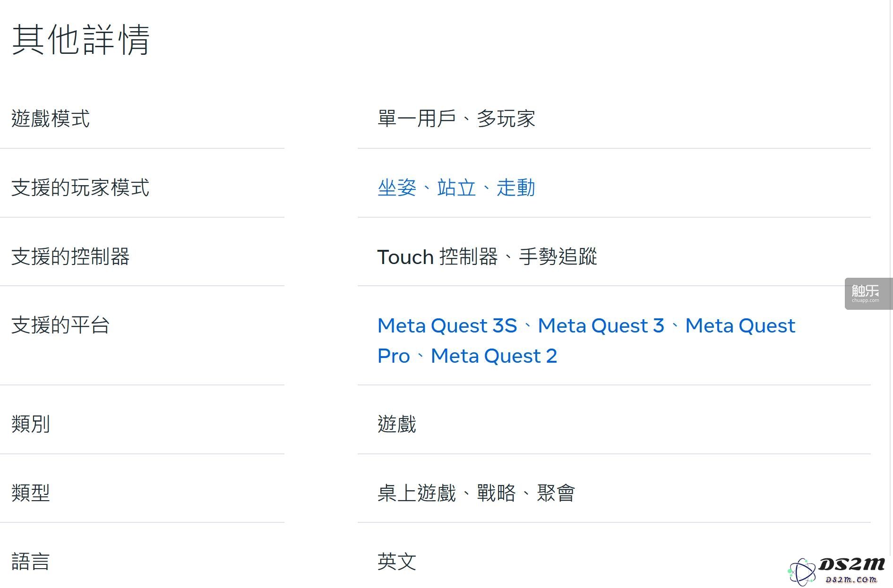This screenshot has height=588, width=893.
Task: Click the 類別 row value 遊戲
Action: tap(397, 424)
